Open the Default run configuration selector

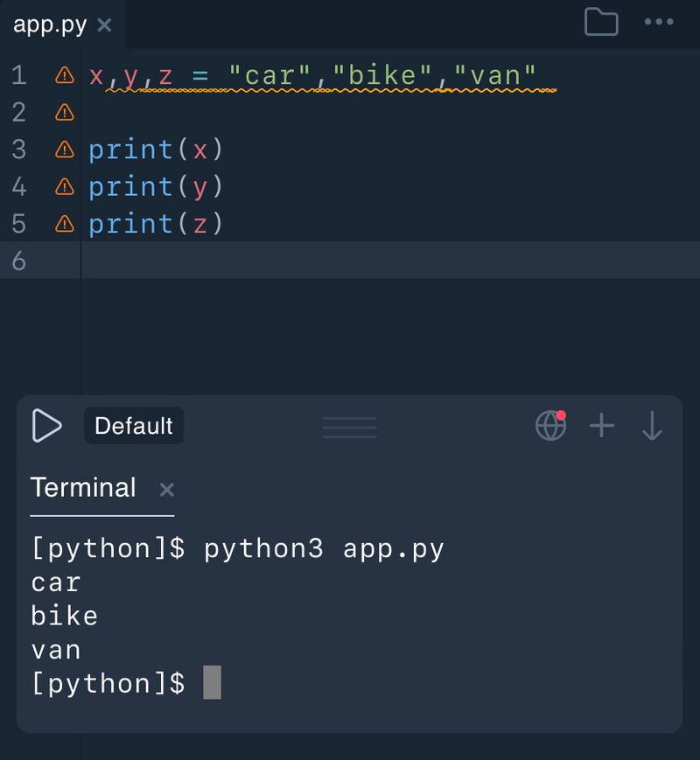pos(134,426)
